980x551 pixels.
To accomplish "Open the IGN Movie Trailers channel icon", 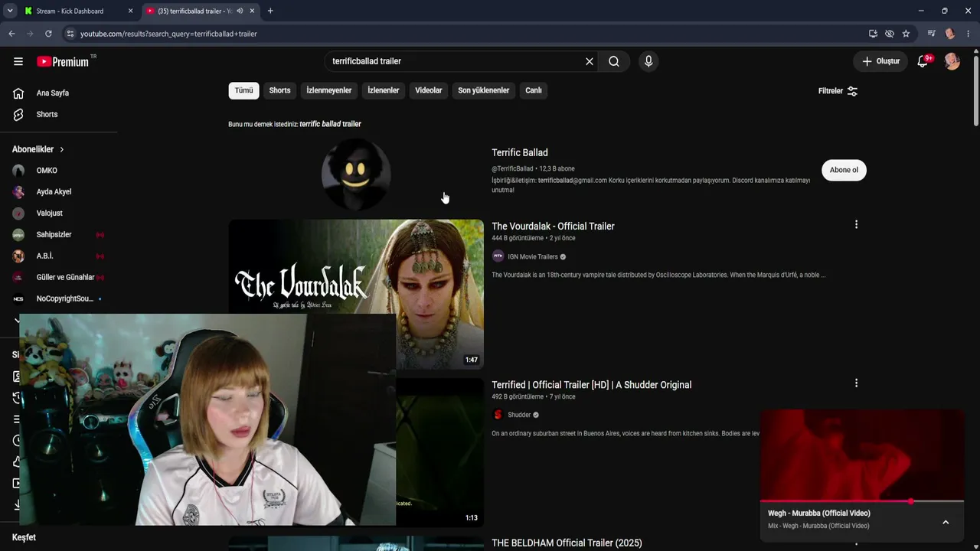I will pos(498,256).
